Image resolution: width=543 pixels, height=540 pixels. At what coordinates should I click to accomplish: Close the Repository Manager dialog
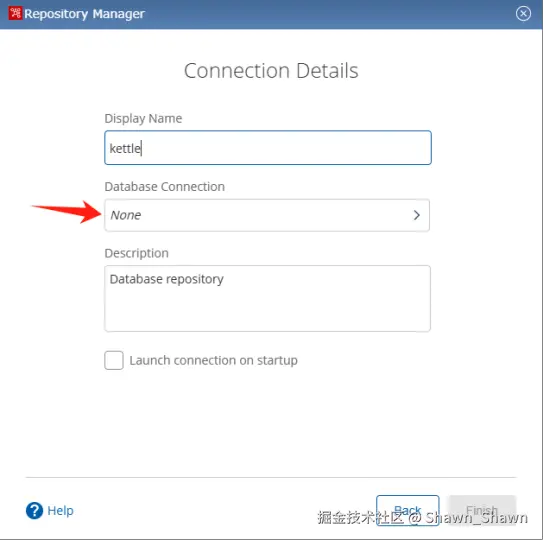point(523,14)
